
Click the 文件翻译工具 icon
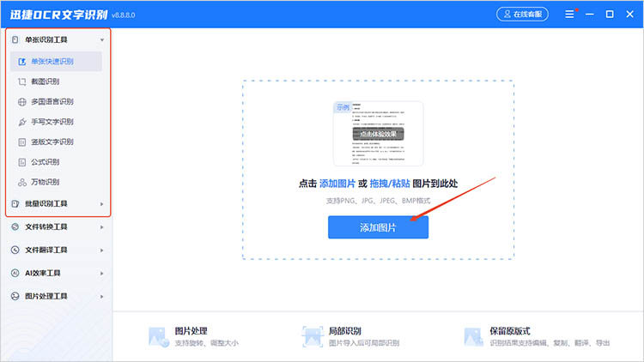pyautogui.click(x=15, y=250)
